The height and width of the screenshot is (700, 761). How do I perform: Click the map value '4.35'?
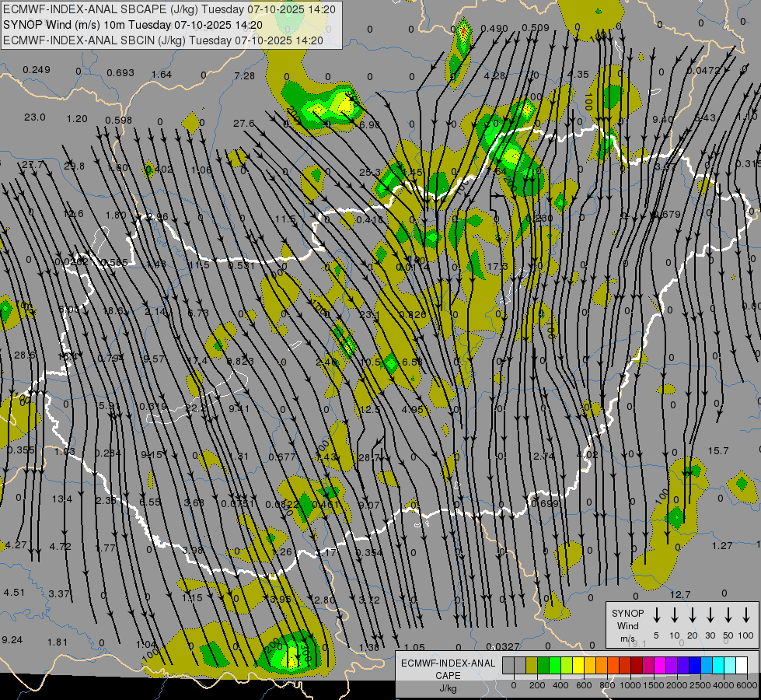tap(578, 75)
